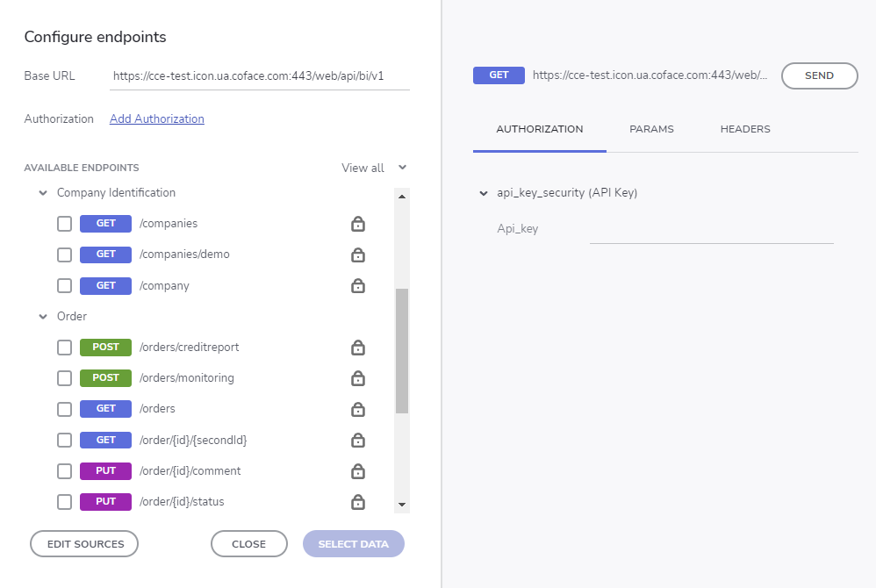Screen dimensions: 876x588
Task: Collapse the Order endpoint group
Action: (43, 317)
